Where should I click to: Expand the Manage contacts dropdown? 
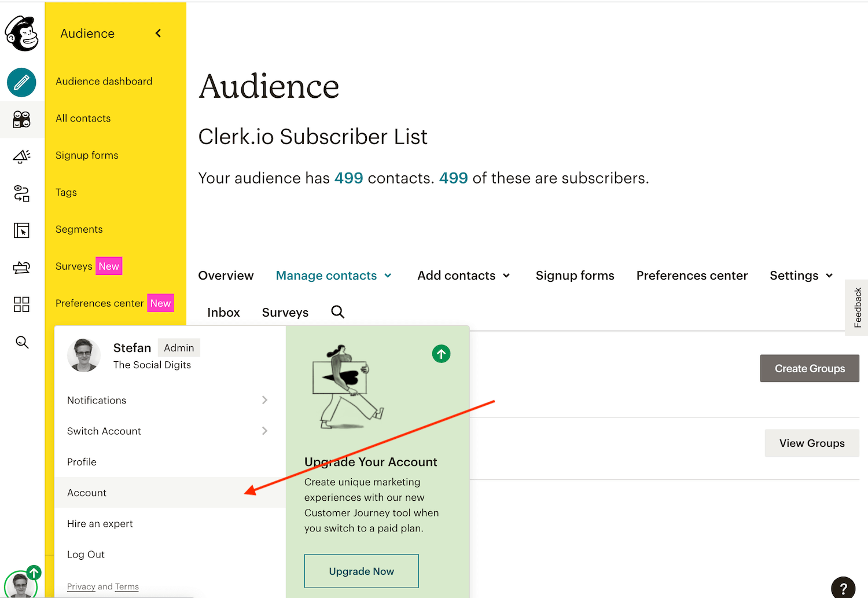point(333,276)
